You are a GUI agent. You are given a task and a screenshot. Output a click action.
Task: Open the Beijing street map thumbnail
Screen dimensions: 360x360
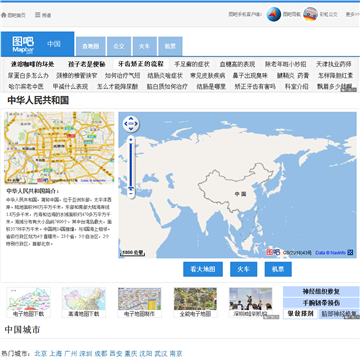[59, 148]
